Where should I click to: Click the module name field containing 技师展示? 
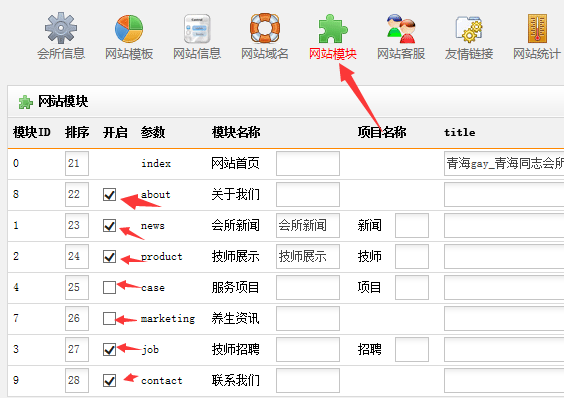[x=308, y=256]
